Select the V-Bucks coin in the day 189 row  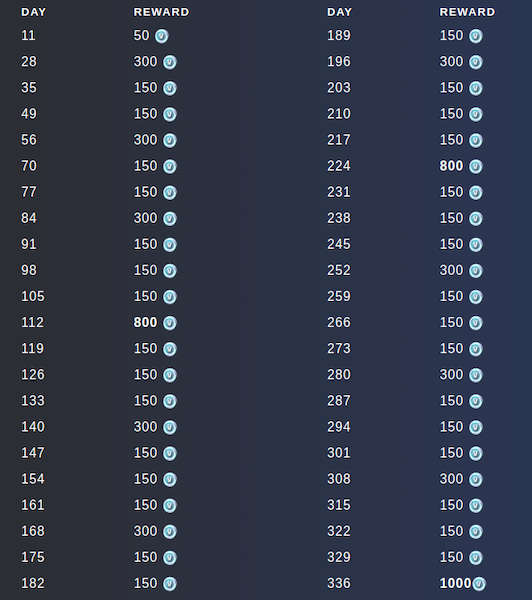pos(476,36)
